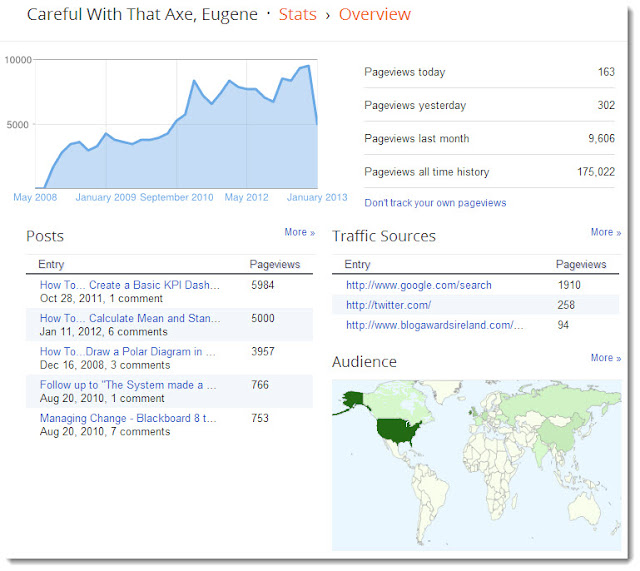Click Australia on the audience map

pyautogui.click(x=587, y=507)
